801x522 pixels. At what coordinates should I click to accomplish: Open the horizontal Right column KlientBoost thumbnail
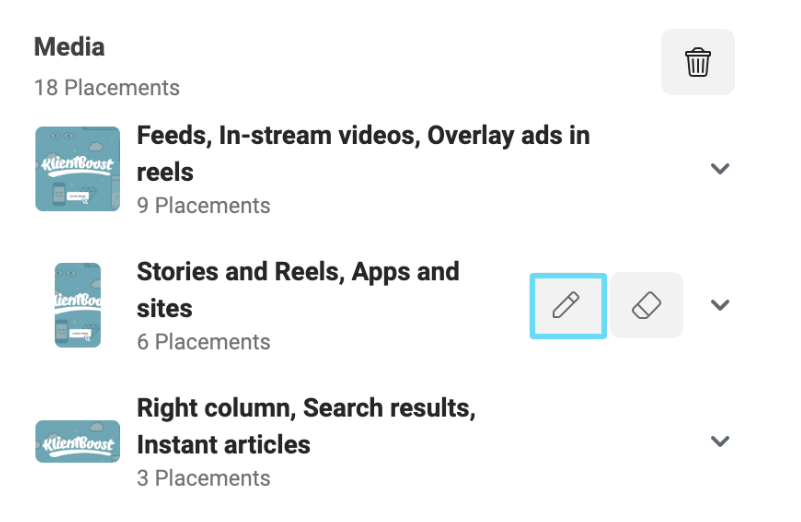click(x=78, y=441)
